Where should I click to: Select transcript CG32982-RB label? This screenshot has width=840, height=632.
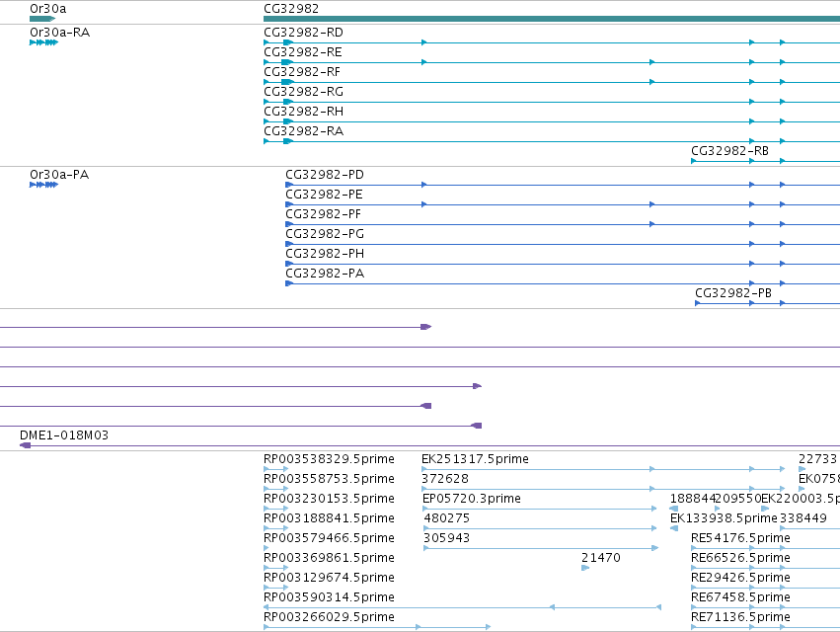click(x=729, y=151)
